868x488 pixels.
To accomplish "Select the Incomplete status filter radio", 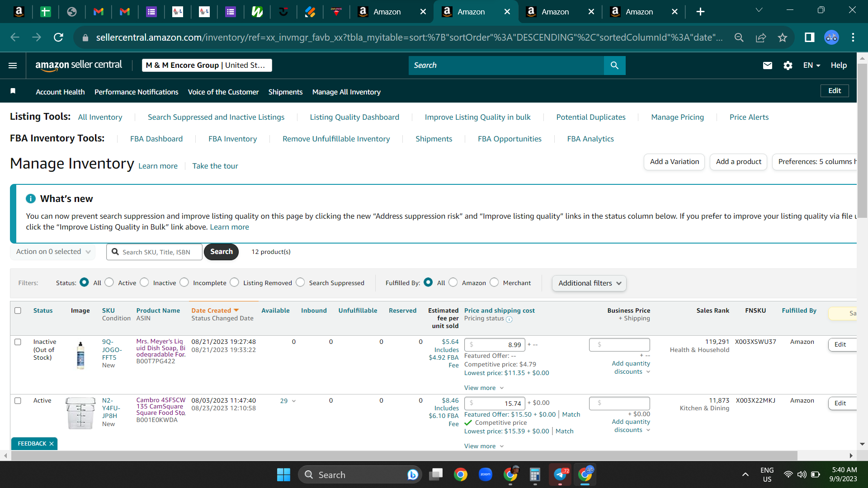I will (x=184, y=282).
